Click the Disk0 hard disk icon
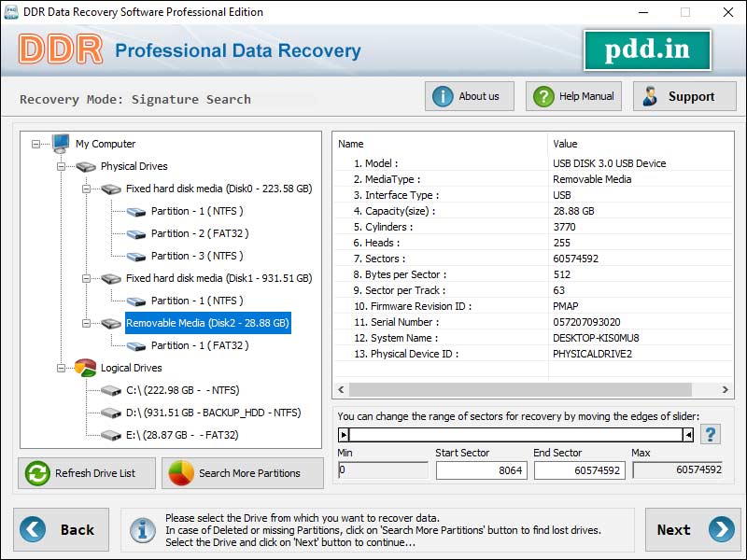Screen dimensions: 747x560 pyautogui.click(x=111, y=189)
